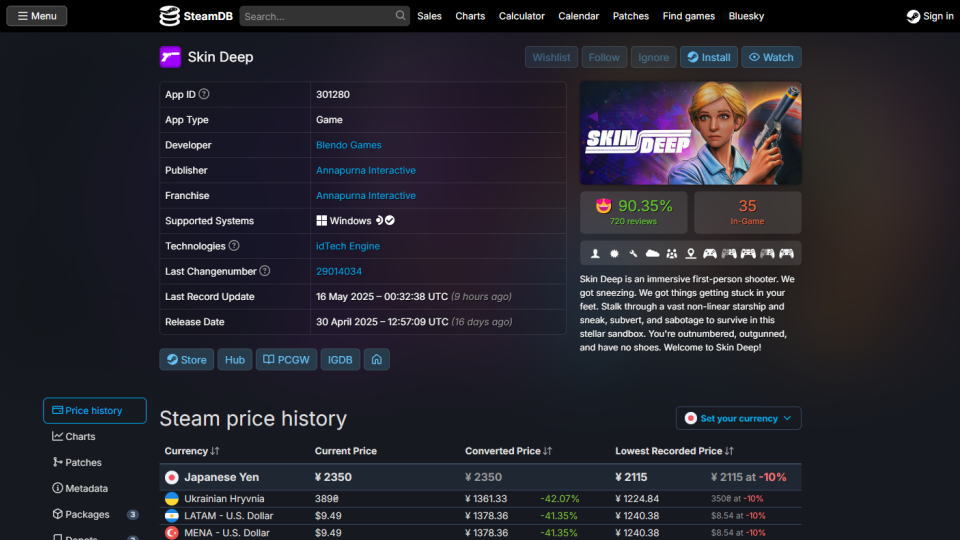Click the achievements badge icon
Image resolution: width=960 pixels, height=540 pixels.
click(x=614, y=253)
